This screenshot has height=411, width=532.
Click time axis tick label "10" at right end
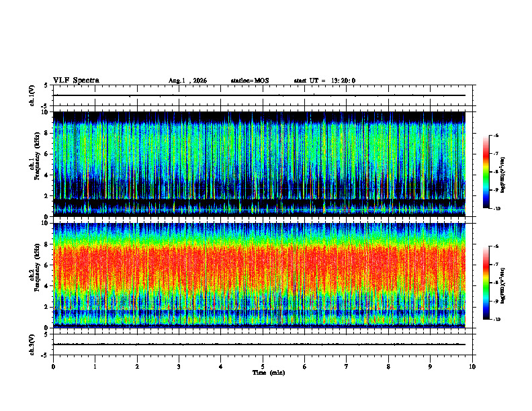[472, 367]
